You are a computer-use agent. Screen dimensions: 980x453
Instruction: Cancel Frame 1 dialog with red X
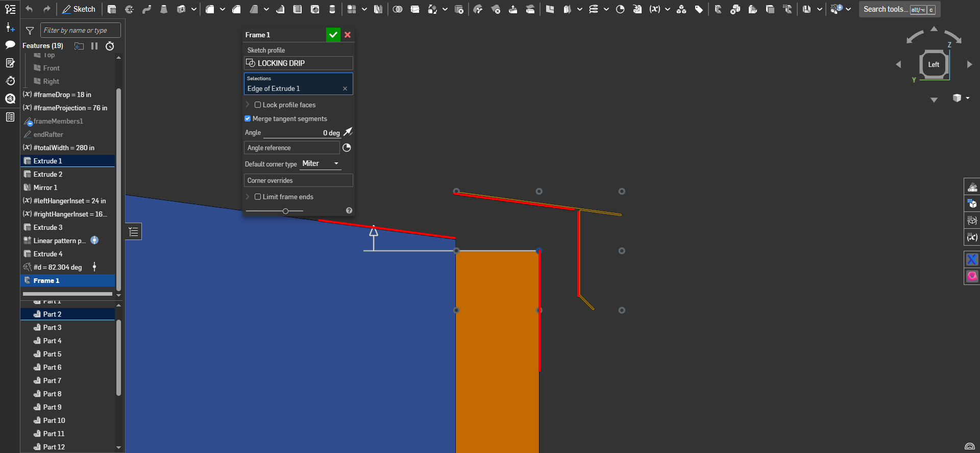point(348,35)
